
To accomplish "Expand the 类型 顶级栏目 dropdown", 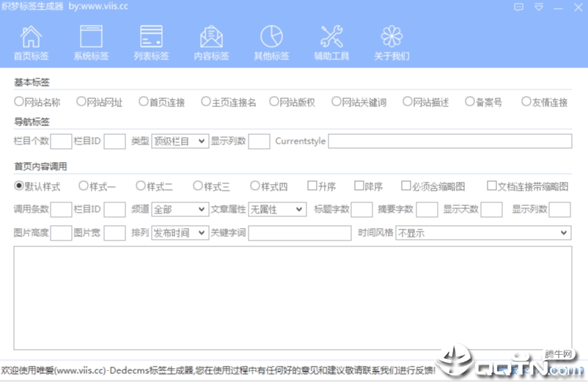I will [x=180, y=142].
